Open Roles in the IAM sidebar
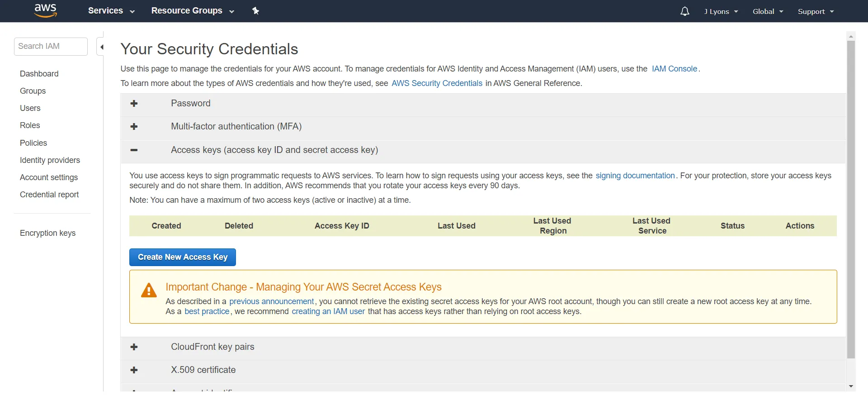The width and height of the screenshot is (868, 396). coord(30,125)
